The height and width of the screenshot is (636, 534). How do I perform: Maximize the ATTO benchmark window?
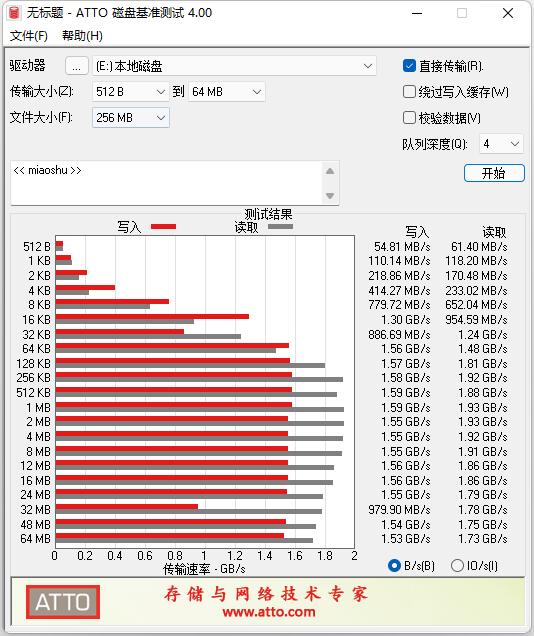click(x=462, y=13)
